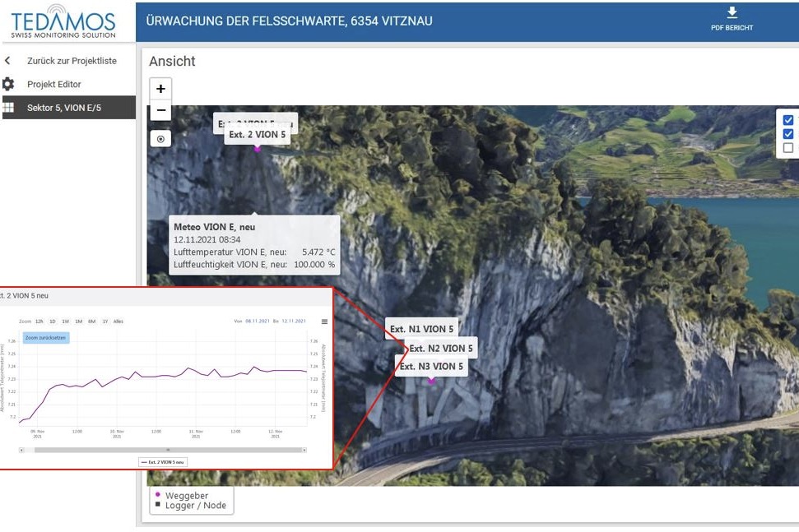Click the chart scrollbar right arrow

click(x=304, y=450)
